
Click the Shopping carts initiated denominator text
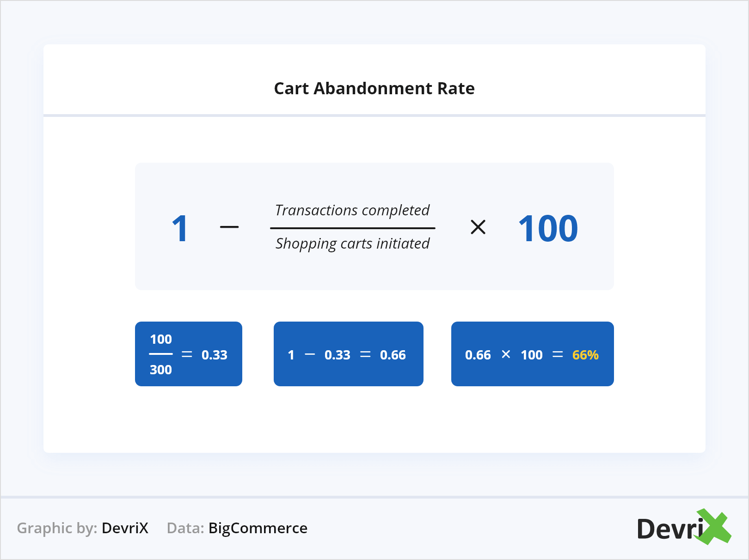[x=352, y=243]
